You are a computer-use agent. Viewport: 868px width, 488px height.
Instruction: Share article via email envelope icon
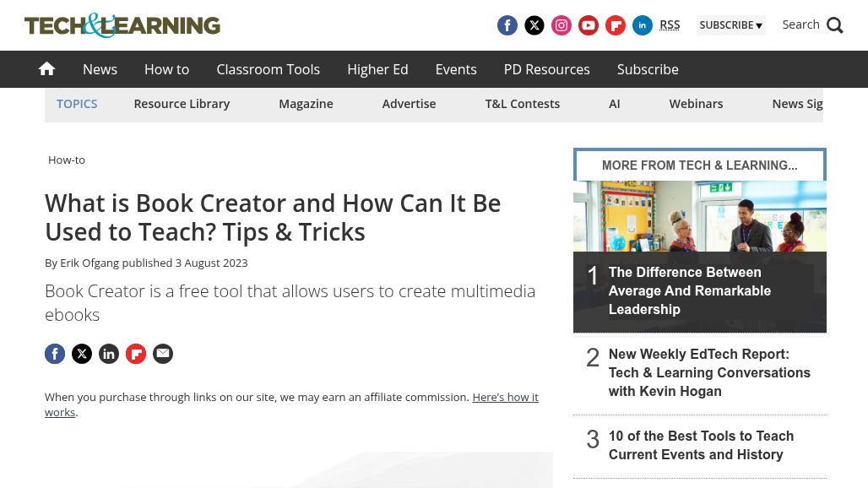[x=163, y=354]
